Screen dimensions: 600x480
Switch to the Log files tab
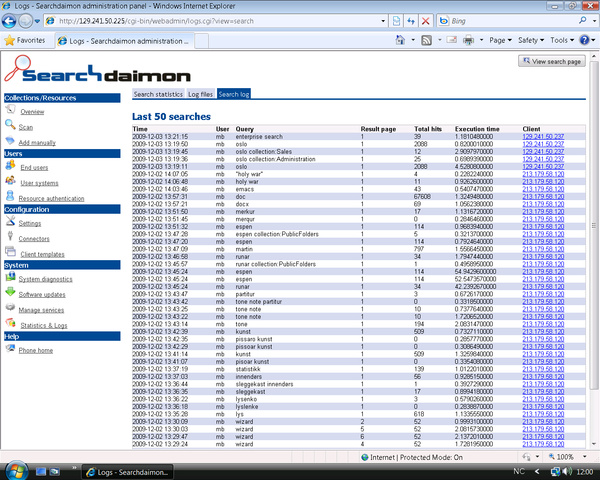[x=200, y=94]
